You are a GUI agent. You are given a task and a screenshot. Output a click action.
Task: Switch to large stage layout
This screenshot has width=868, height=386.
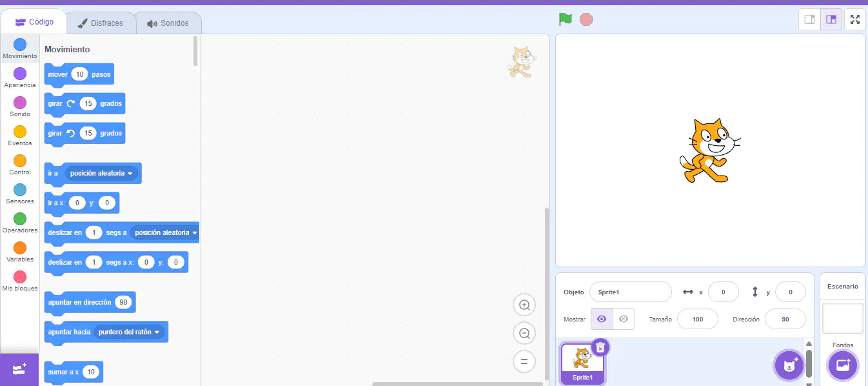click(x=831, y=19)
